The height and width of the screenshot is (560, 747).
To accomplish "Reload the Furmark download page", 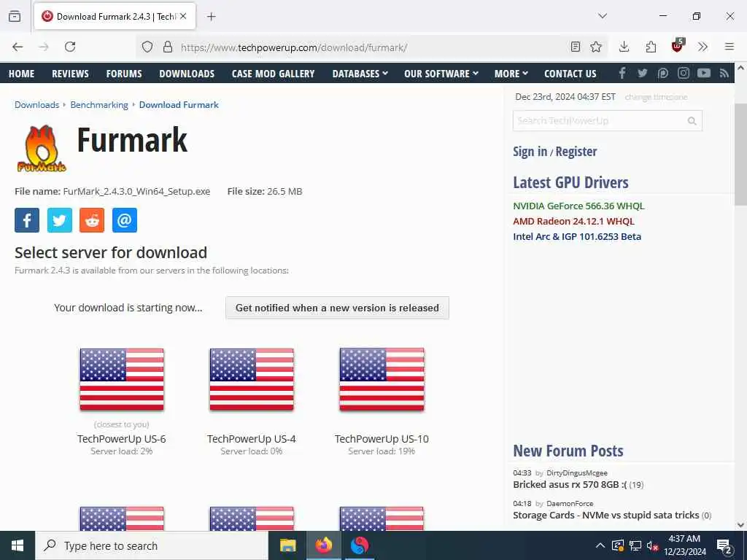I will (x=70, y=47).
